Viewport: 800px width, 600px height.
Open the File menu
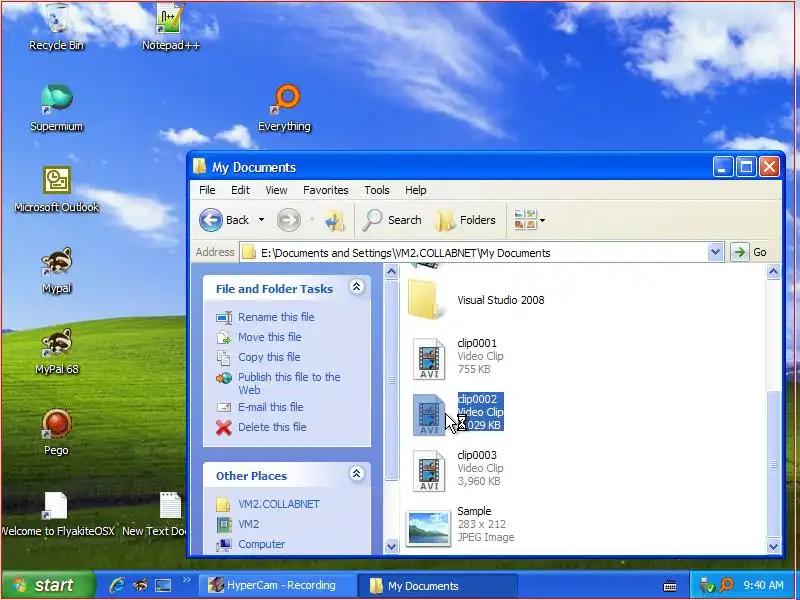207,190
